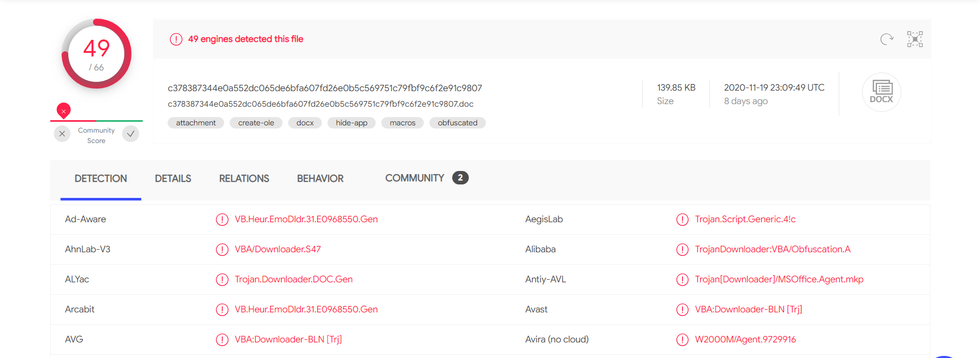The image size is (980, 358).
Task: Go to the BEHAVIOR tab
Action: [320, 179]
